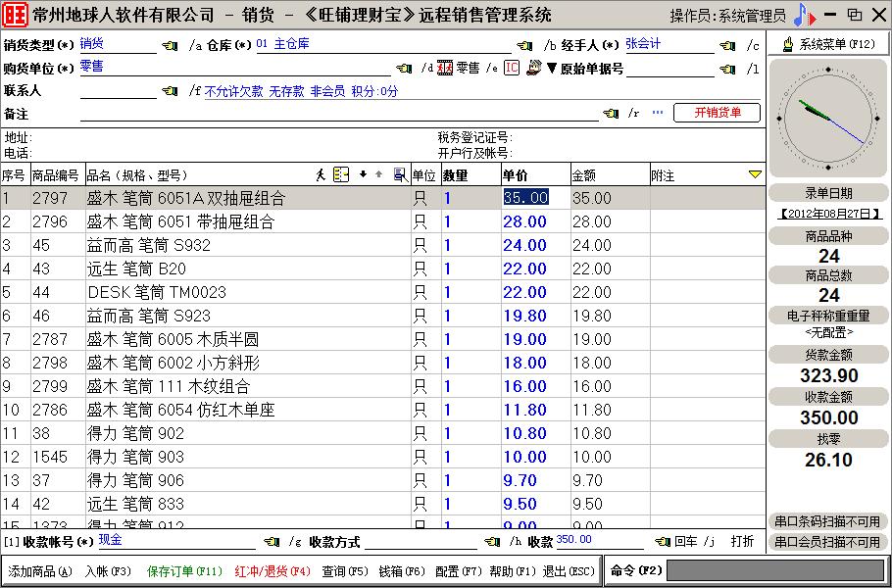This screenshot has width=892, height=588.
Task: Click the search list icon beside the arrows
Action: point(399,174)
